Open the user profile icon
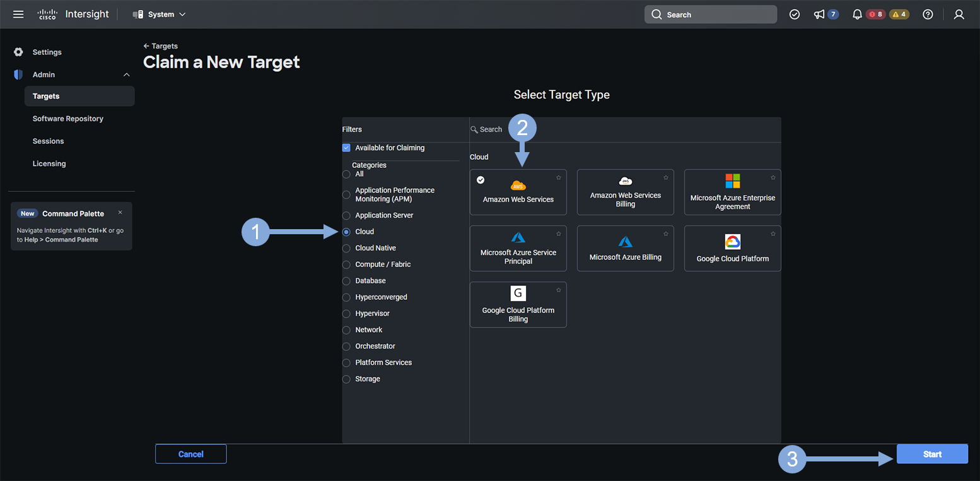The height and width of the screenshot is (481, 980). (959, 15)
